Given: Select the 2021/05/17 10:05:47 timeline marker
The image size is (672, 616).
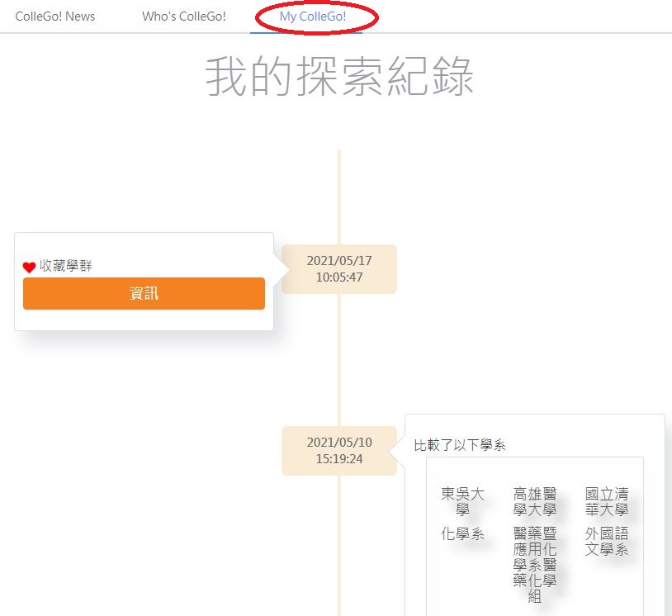Looking at the screenshot, I should tap(339, 268).
